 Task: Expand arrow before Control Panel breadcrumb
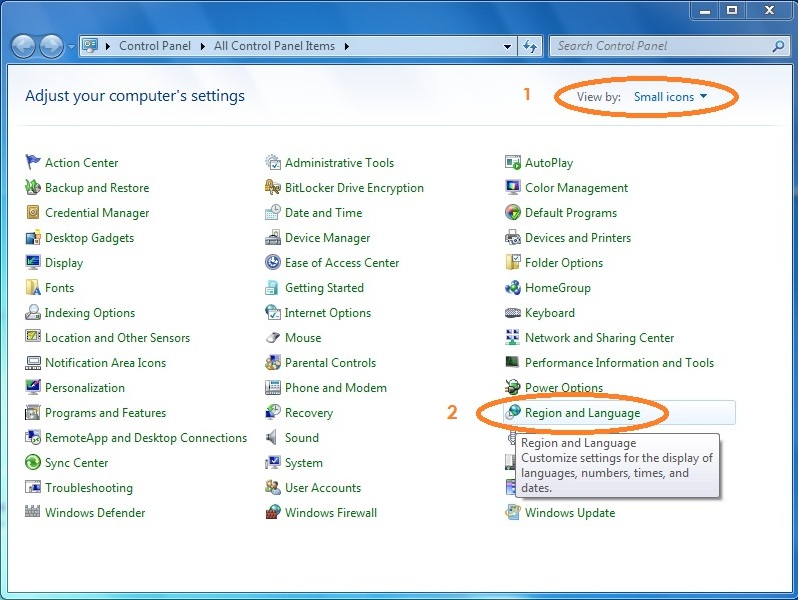pyautogui.click(x=108, y=46)
